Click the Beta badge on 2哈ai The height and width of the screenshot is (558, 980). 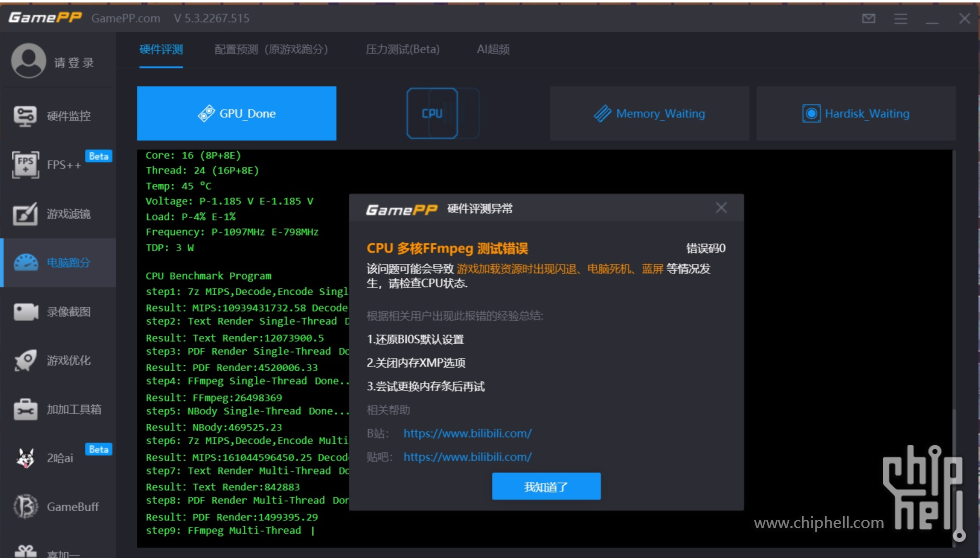(x=99, y=449)
